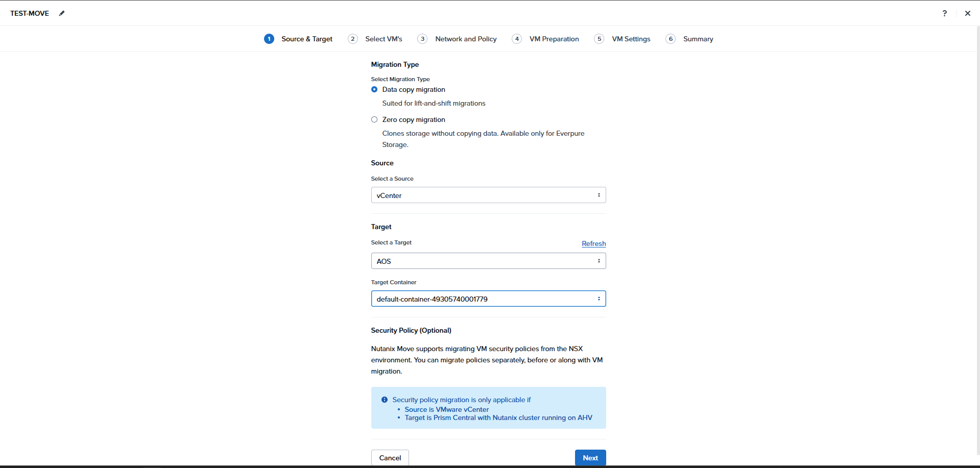Go to Summary step
This screenshot has width=980, height=468.
(689, 39)
